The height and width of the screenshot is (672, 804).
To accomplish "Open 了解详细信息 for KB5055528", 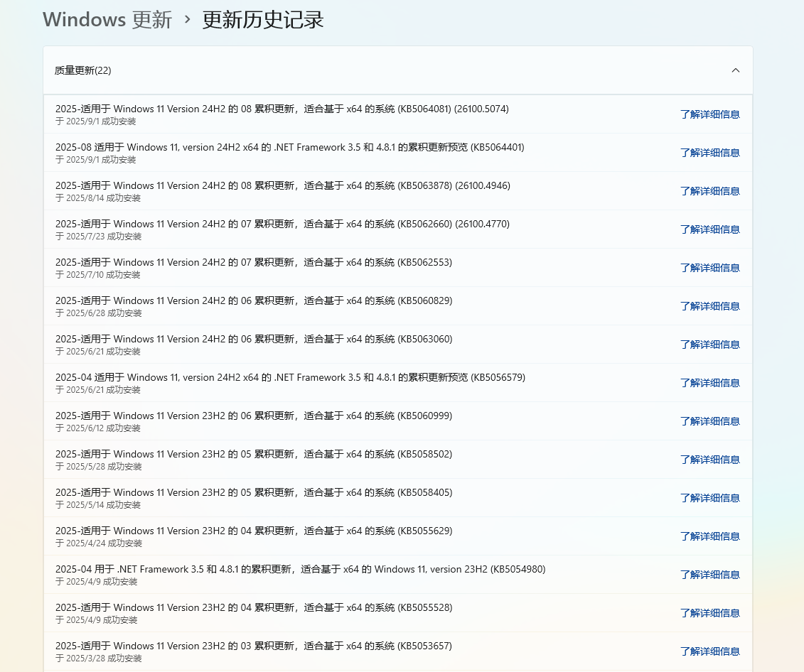I will point(709,613).
